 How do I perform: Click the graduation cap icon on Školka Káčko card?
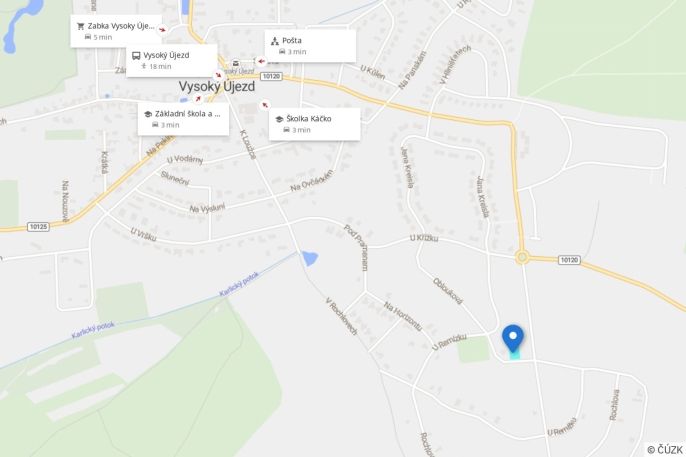click(279, 119)
